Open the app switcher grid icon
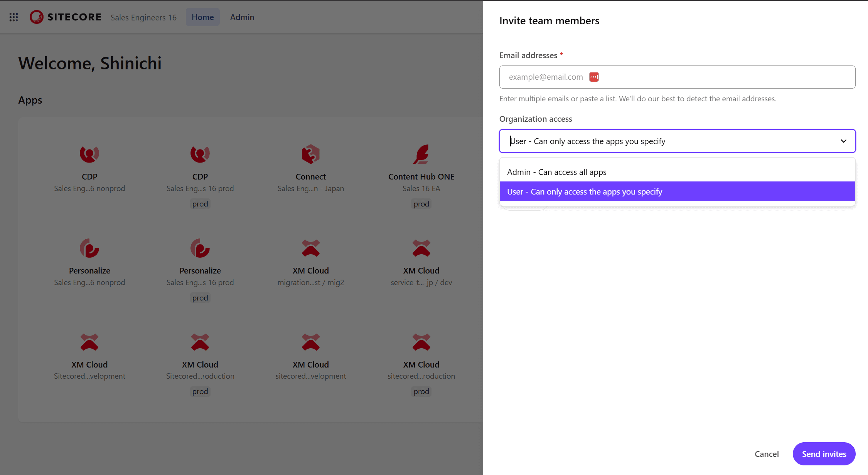 point(14,17)
